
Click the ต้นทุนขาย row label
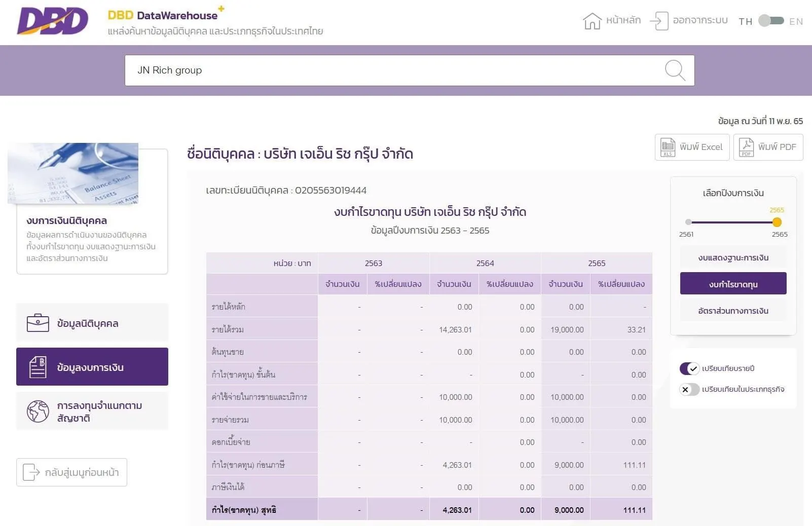228,352
